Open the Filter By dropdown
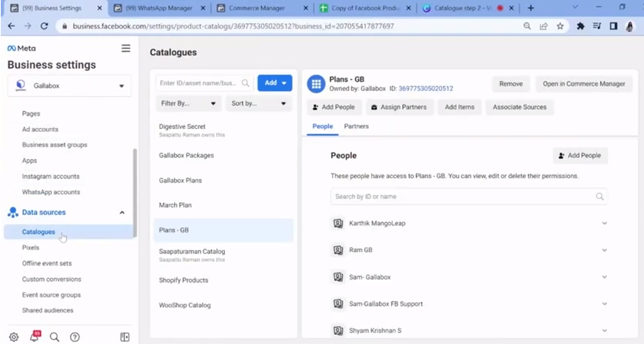This screenshot has width=644, height=344. (x=188, y=103)
